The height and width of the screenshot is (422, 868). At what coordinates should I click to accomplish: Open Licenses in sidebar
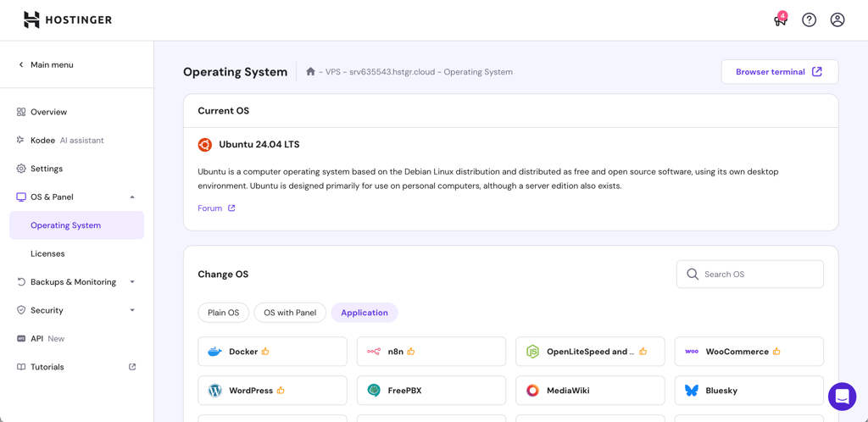(x=47, y=254)
